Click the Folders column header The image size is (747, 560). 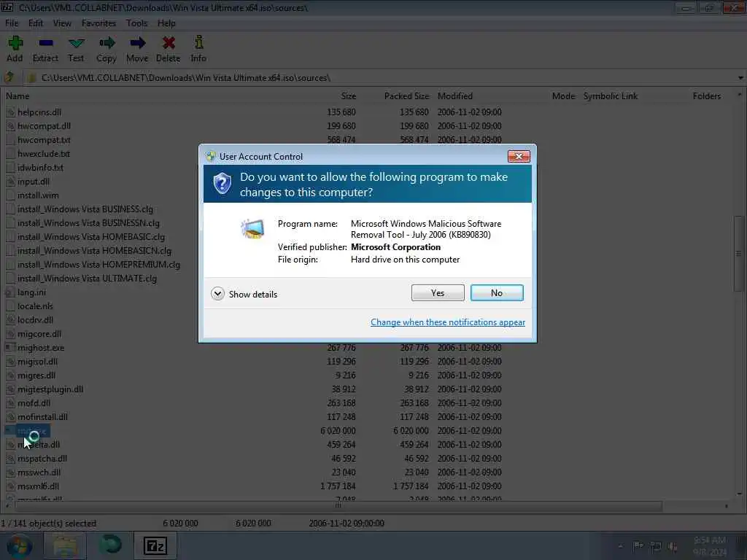pyautogui.click(x=706, y=96)
